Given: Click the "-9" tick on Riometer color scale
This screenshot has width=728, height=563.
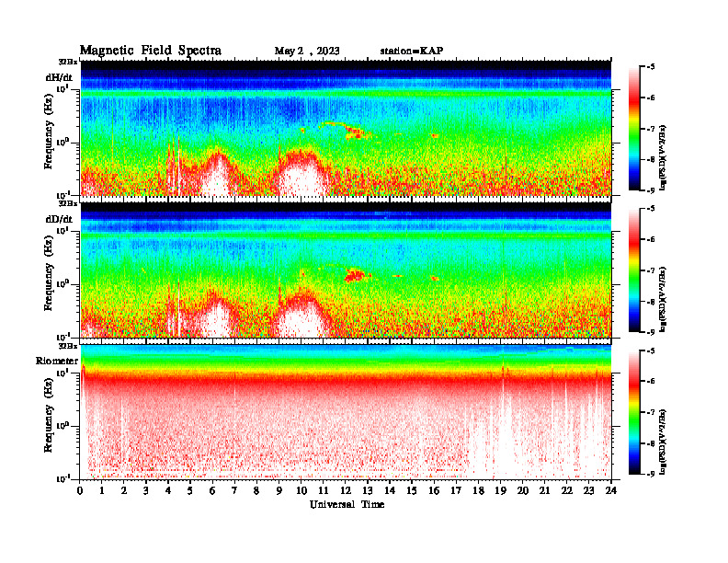Looking at the screenshot, I should (x=652, y=475).
